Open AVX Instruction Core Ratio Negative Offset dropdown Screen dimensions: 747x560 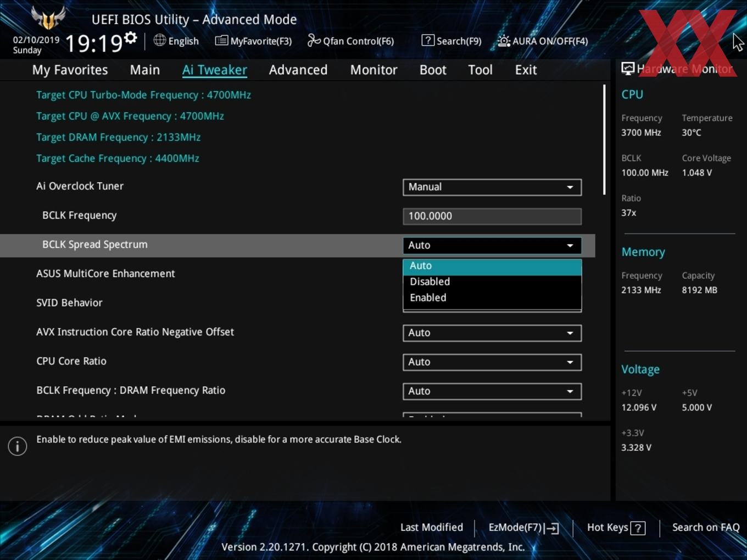(492, 333)
